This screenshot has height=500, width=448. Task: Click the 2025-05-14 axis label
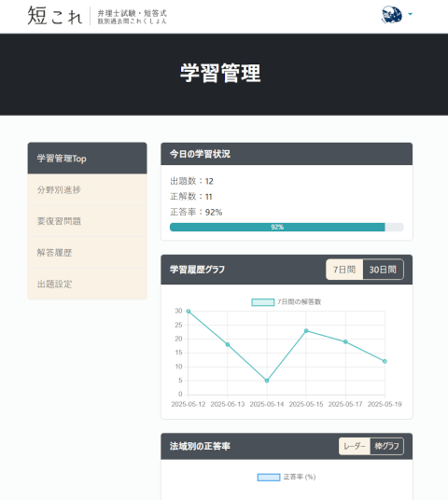click(x=267, y=404)
